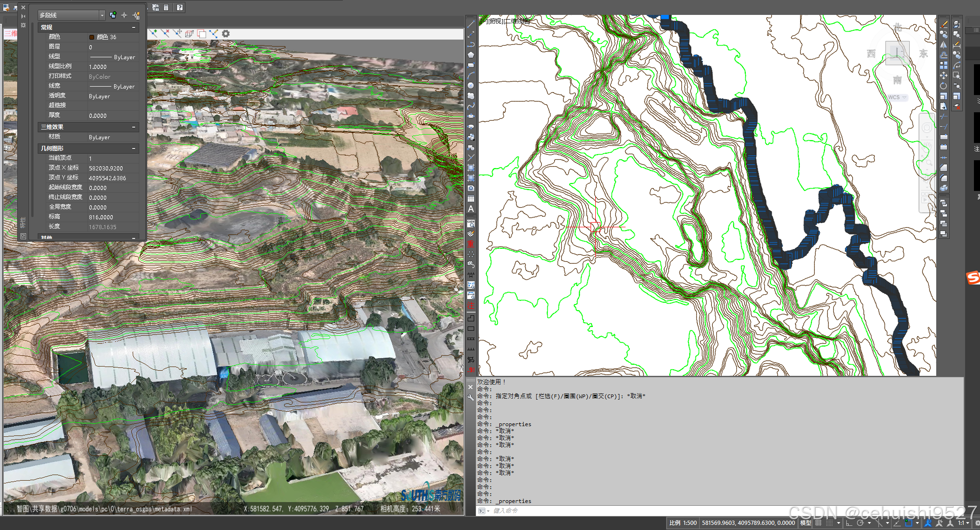Screen dimensions: 980x530
Task: Click the 模型 model space button
Action: click(806, 523)
